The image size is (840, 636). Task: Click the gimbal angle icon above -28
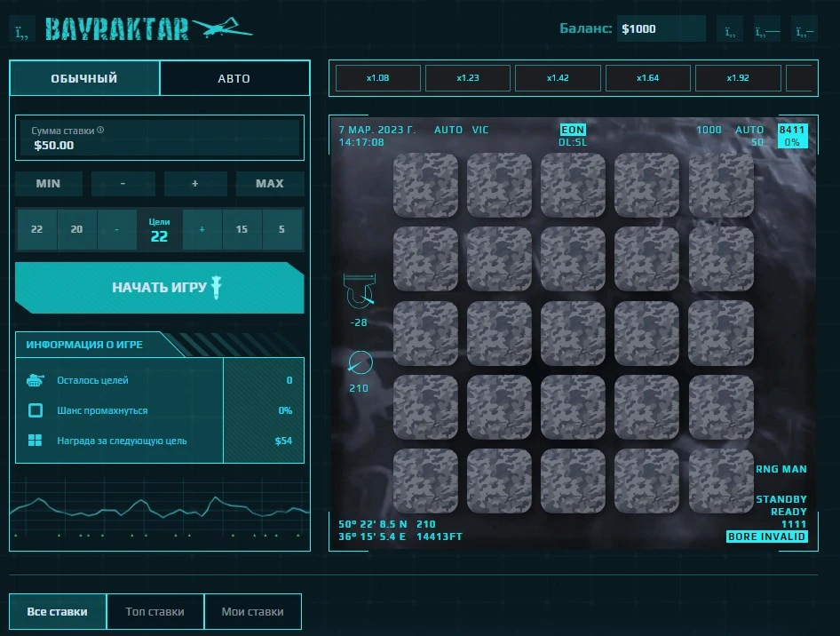pos(360,291)
